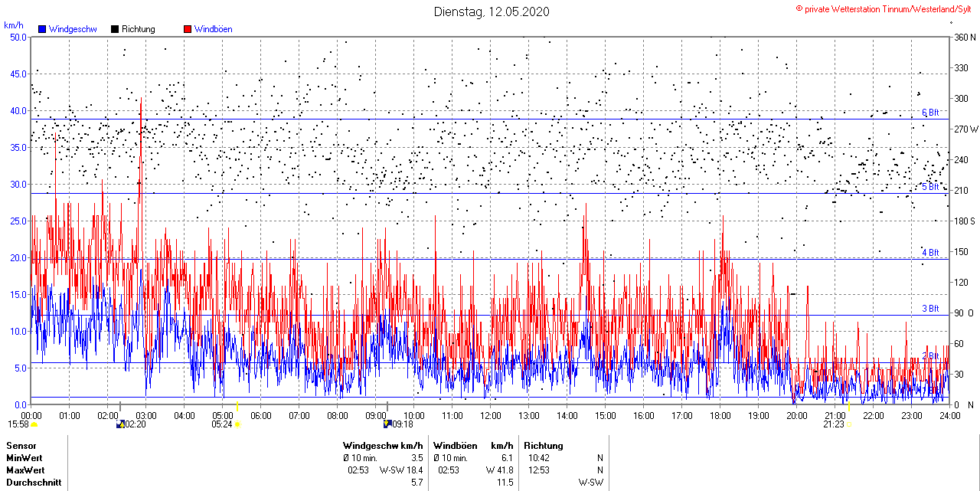Click the Richtung column header in the table
Viewport: 980px width, 491px height.
click(x=544, y=445)
